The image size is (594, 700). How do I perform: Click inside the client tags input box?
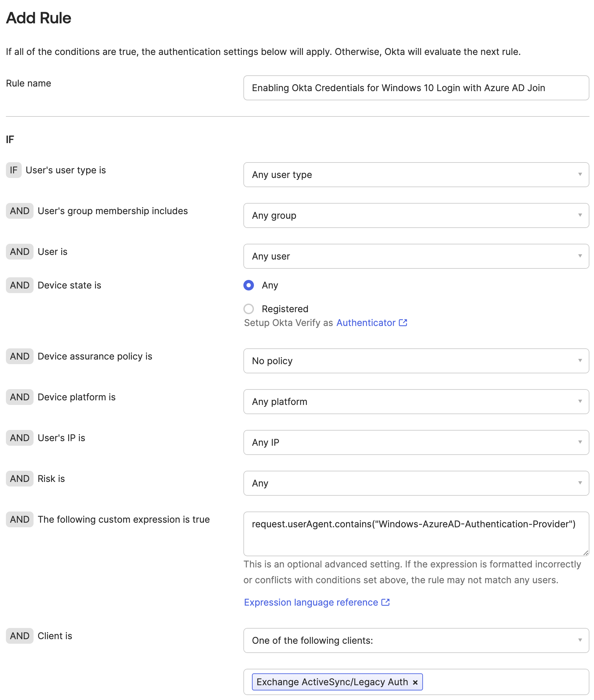click(x=505, y=682)
